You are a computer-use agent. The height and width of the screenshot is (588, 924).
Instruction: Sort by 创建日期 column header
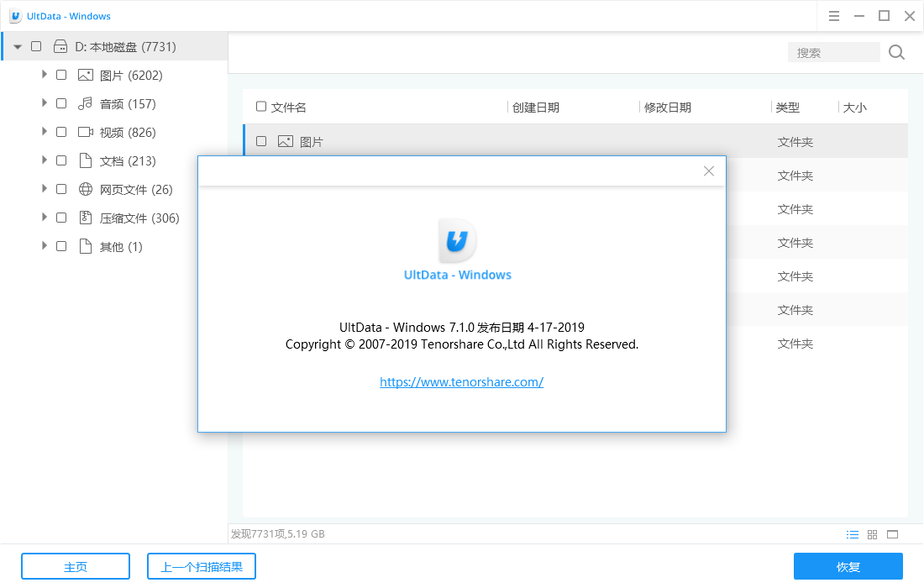coord(536,108)
